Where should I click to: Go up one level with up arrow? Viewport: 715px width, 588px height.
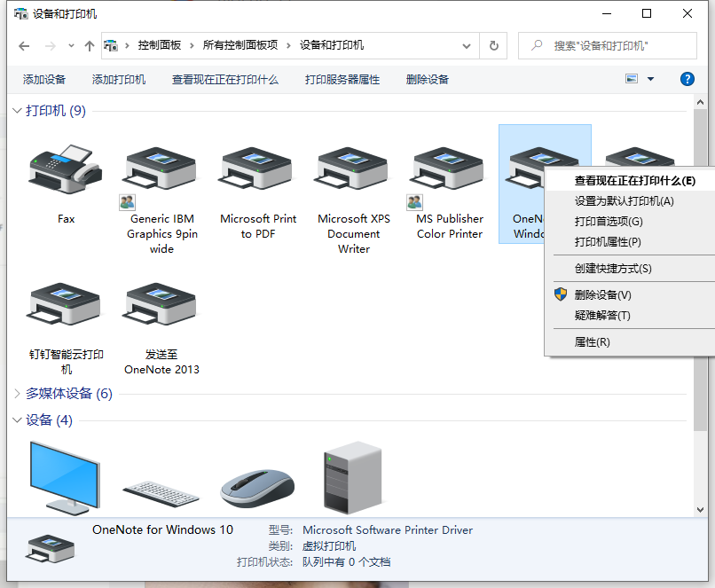[x=90, y=45]
